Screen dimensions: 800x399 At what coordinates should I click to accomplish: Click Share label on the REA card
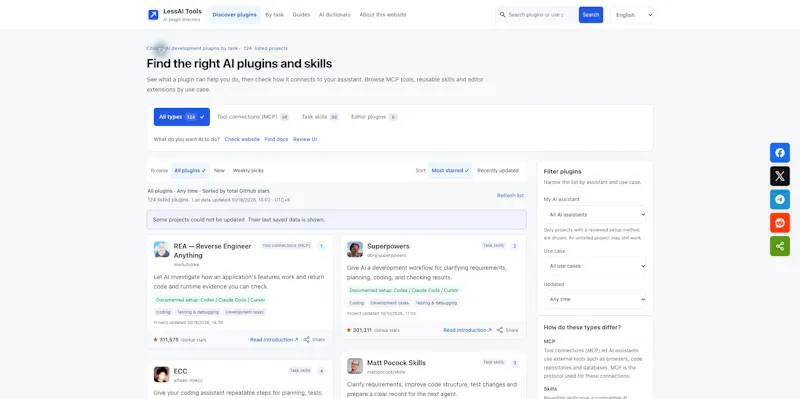pos(318,340)
